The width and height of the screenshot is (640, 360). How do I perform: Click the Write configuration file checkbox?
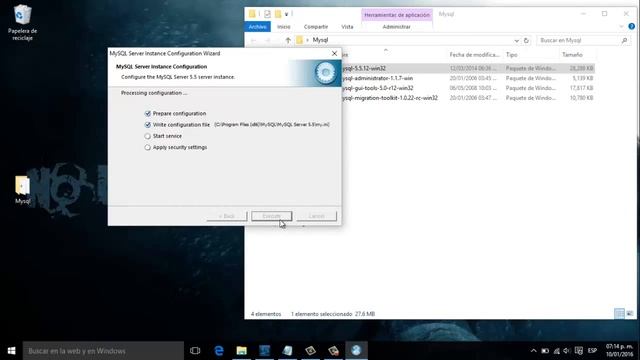tap(148, 125)
